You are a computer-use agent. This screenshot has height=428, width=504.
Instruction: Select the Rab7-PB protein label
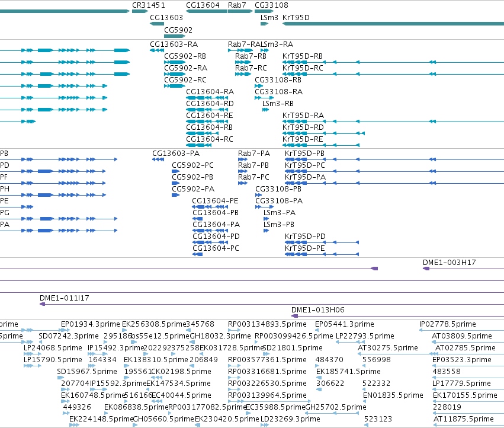pyautogui.click(x=253, y=165)
